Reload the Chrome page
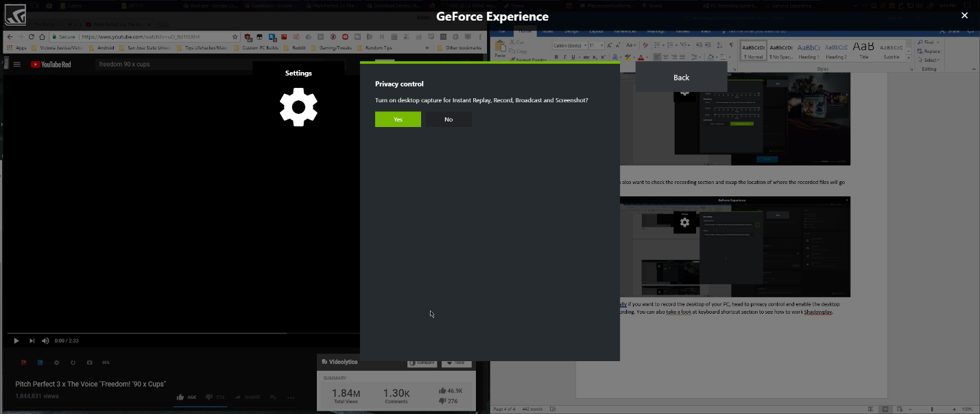The height and width of the screenshot is (414, 980). [x=31, y=36]
